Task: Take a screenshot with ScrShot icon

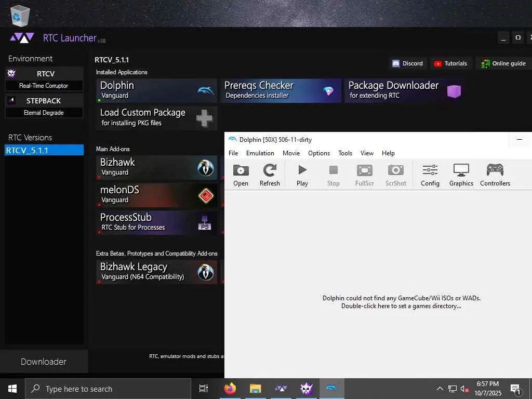Action: (x=395, y=175)
